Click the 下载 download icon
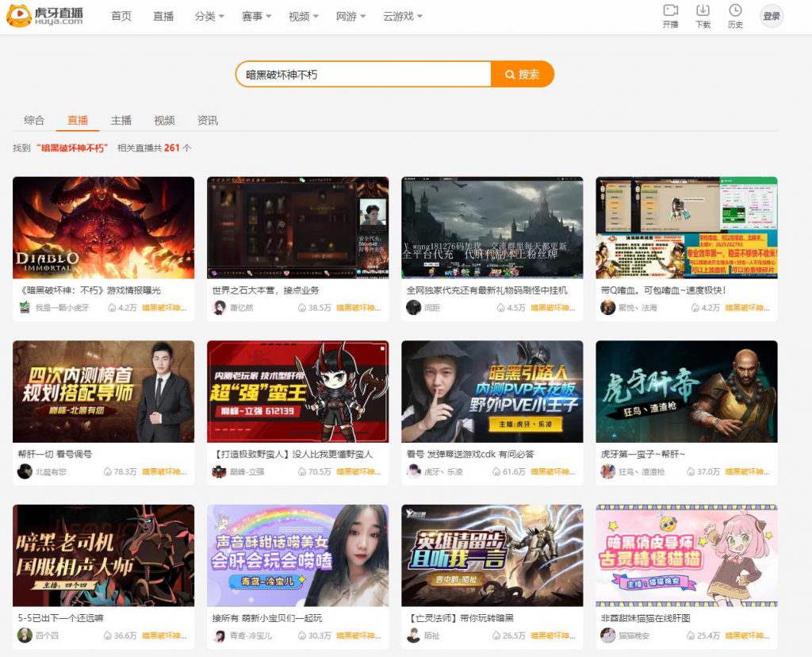Viewport: 812px width, 657px height. [x=703, y=10]
